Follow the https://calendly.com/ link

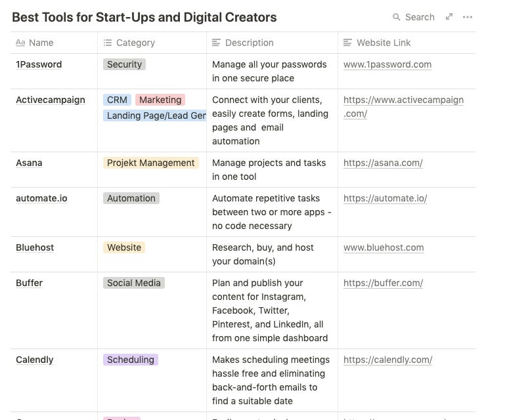click(x=388, y=360)
